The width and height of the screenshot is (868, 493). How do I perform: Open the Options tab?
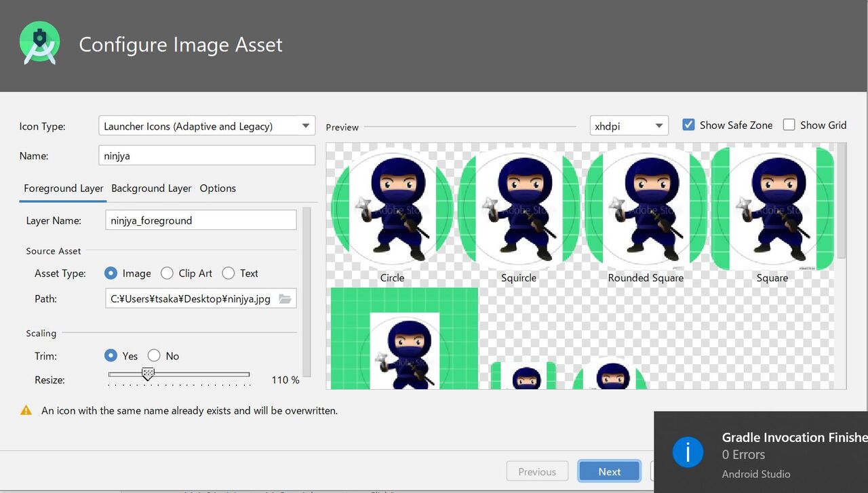pos(218,189)
